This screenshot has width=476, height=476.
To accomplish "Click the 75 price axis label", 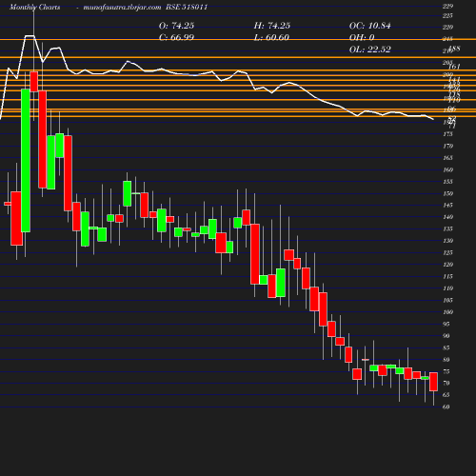I will pyautogui.click(x=446, y=371).
